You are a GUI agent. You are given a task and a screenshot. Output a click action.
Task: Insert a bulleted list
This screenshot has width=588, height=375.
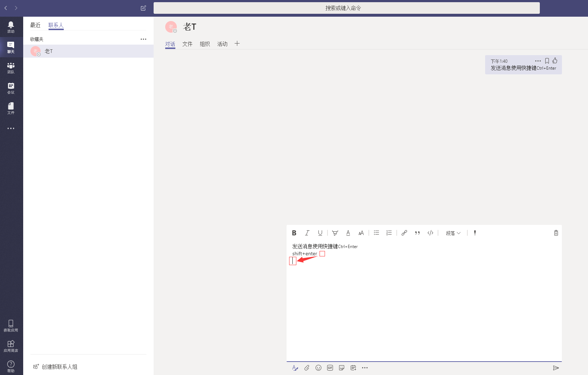(376, 233)
